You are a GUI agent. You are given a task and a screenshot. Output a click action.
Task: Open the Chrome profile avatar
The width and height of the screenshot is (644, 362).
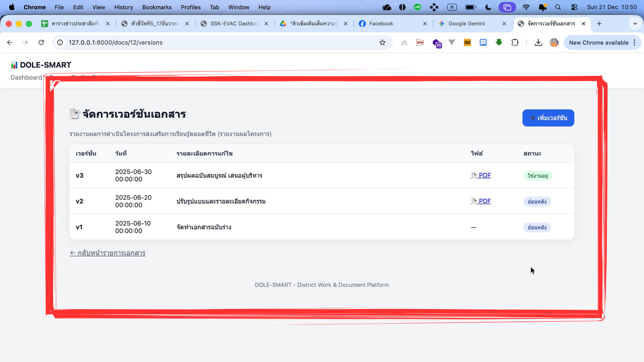554,43
